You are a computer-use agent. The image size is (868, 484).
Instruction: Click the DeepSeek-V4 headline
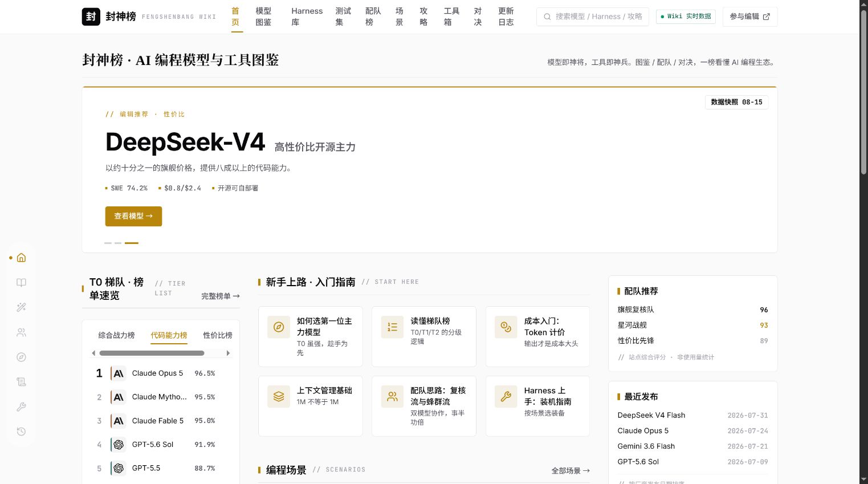point(185,142)
